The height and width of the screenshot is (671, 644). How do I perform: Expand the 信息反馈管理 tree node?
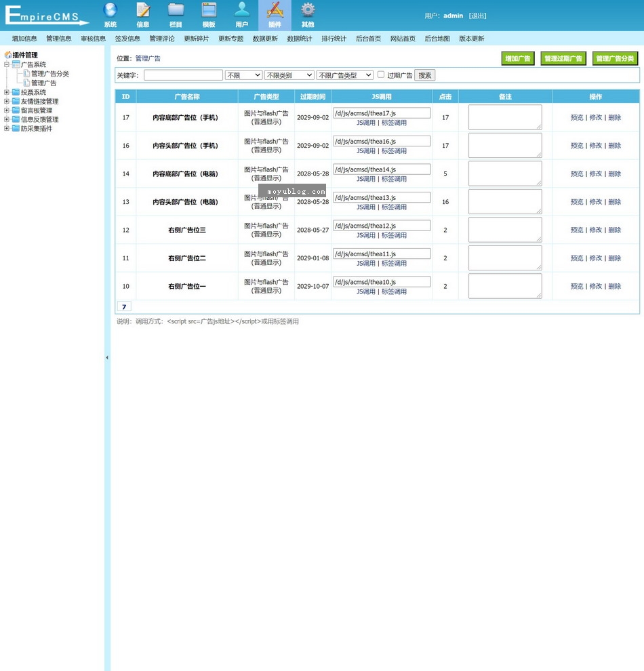coord(7,119)
